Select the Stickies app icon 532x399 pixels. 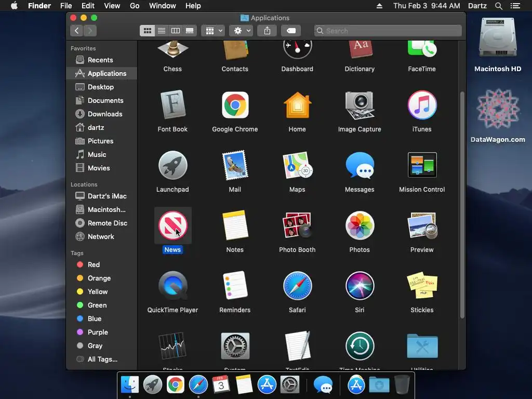coord(422,286)
